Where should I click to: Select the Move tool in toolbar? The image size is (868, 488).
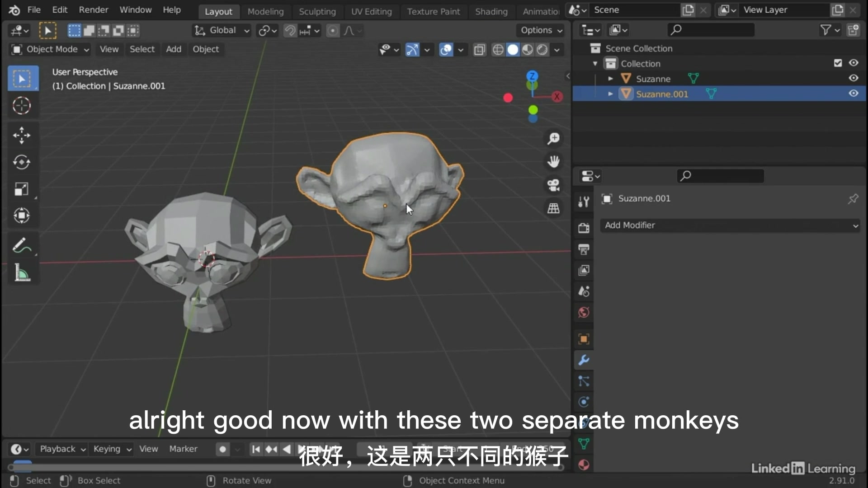[x=21, y=134]
